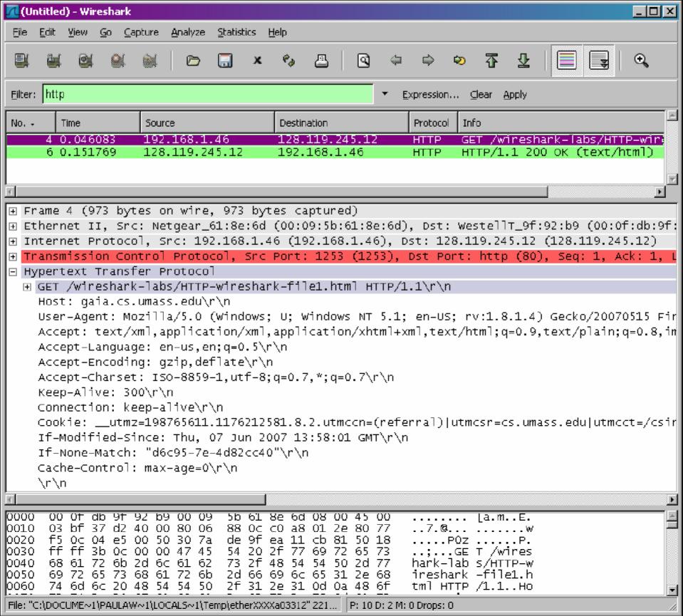Collapse Hypertext Transfer Protocol node

(13, 272)
